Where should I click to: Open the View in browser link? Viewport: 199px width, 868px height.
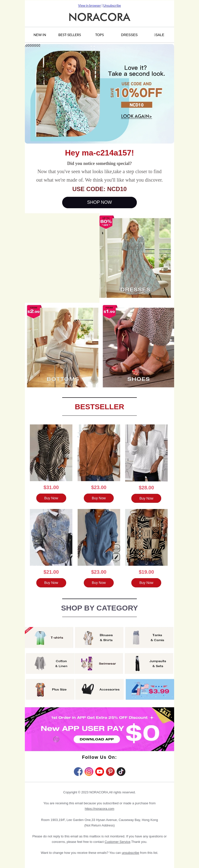click(90, 5)
